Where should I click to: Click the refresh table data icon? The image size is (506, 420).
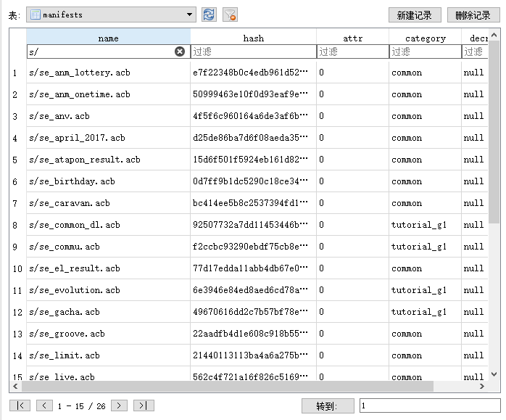point(209,15)
